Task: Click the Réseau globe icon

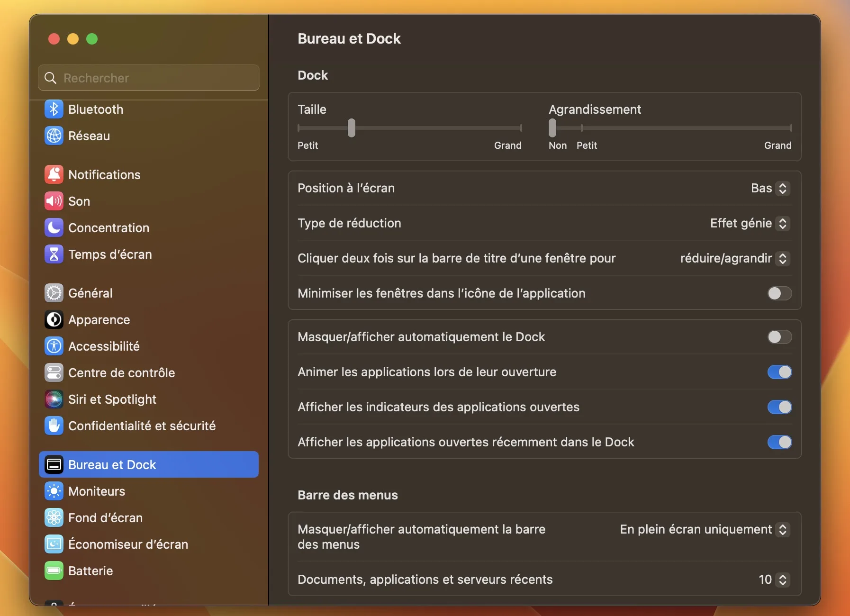Action: [54, 136]
